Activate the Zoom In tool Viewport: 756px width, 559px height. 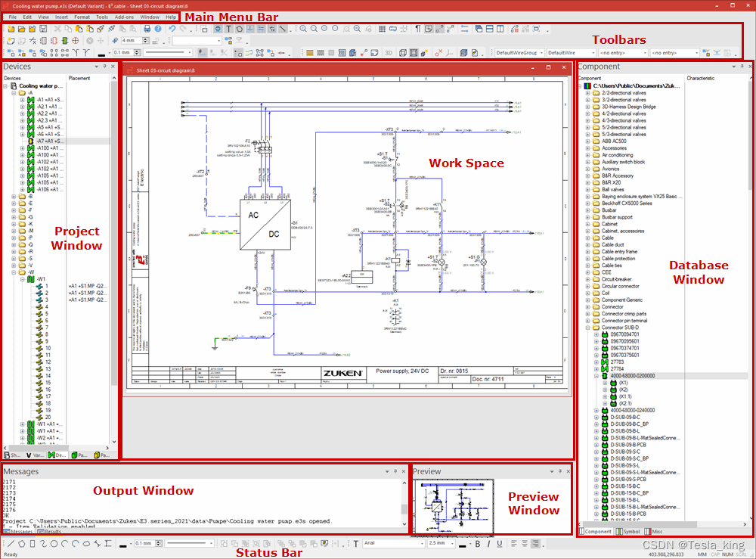(x=303, y=29)
